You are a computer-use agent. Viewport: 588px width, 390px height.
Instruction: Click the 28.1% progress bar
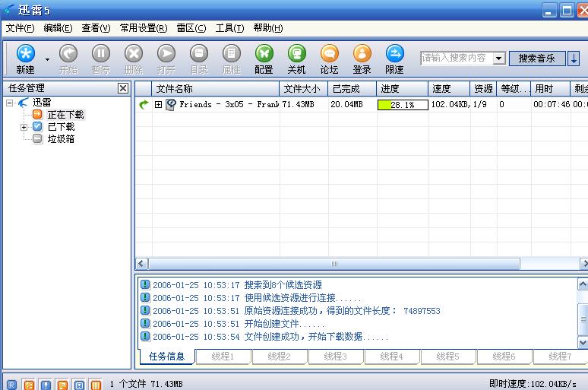(x=403, y=105)
